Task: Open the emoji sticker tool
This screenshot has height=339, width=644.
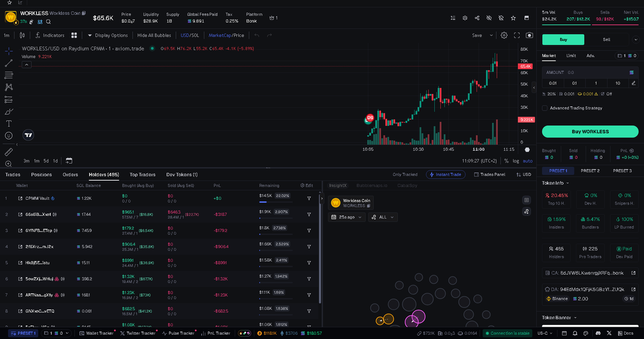Action: click(x=9, y=136)
